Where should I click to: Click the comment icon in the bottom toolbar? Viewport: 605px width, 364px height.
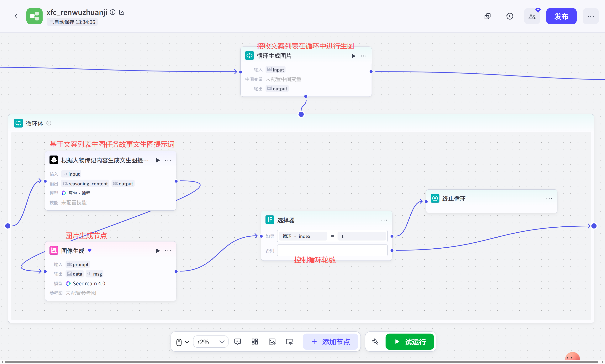click(x=237, y=341)
